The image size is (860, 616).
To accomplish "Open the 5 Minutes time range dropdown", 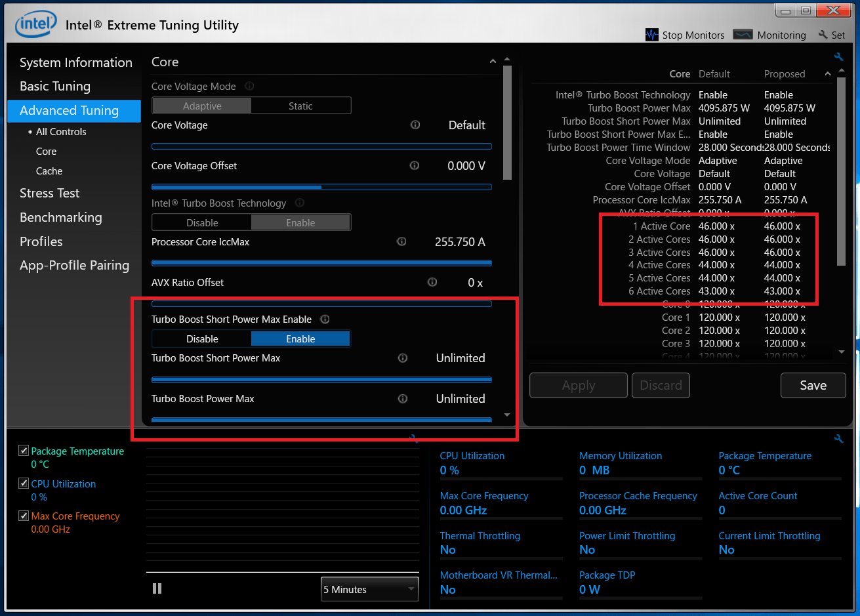I will pyautogui.click(x=370, y=589).
